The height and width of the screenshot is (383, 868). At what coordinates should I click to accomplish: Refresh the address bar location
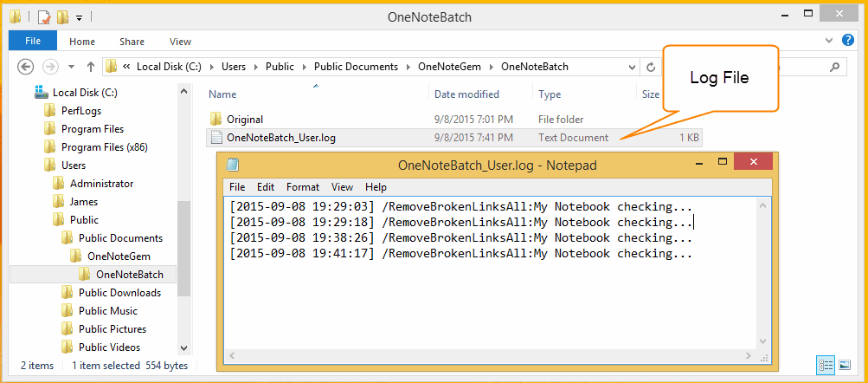(651, 67)
